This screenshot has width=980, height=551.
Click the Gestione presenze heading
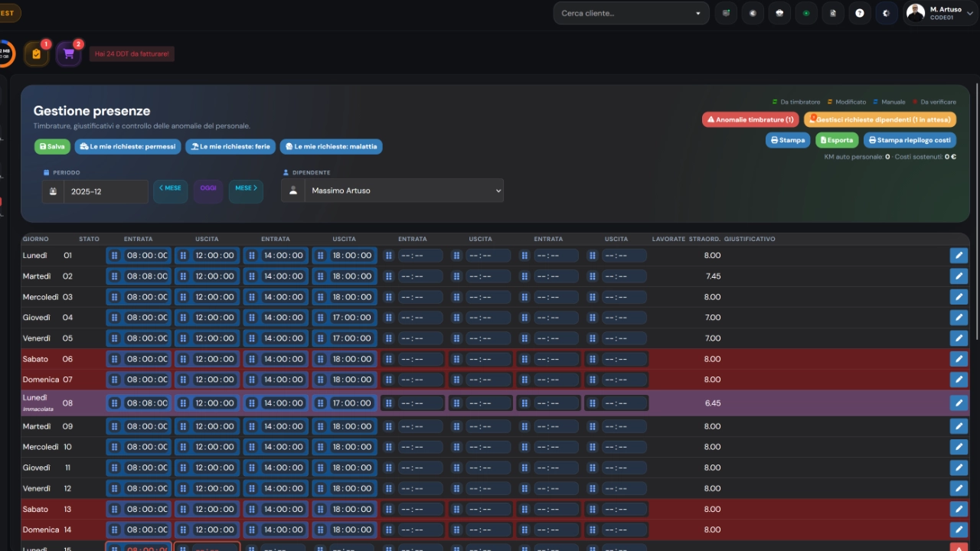point(92,111)
